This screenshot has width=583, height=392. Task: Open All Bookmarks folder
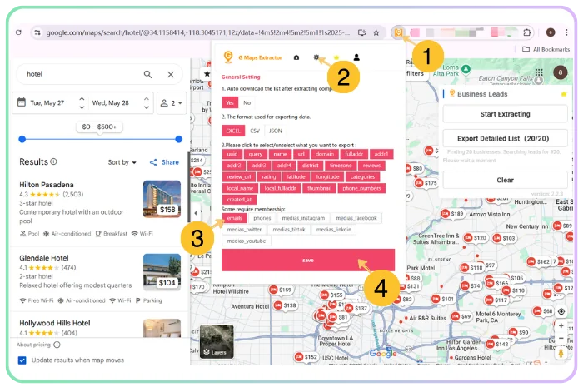[546, 49]
